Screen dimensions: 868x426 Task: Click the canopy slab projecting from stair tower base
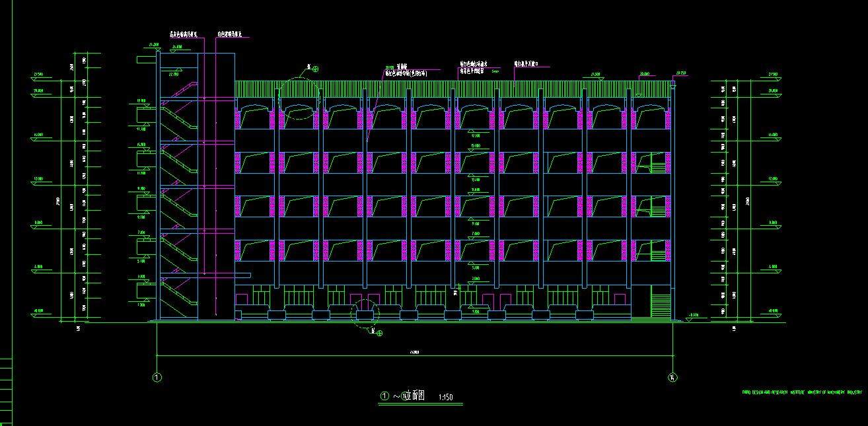(x=242, y=275)
